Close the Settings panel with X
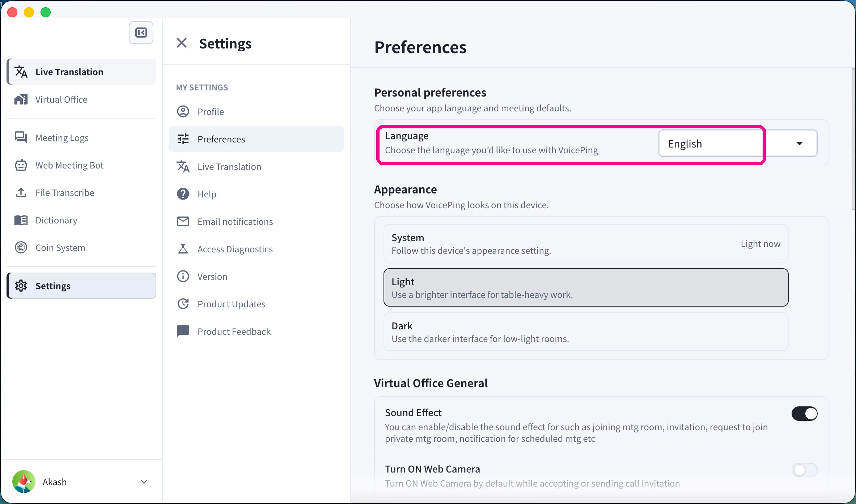Image resolution: width=856 pixels, height=504 pixels. (182, 43)
